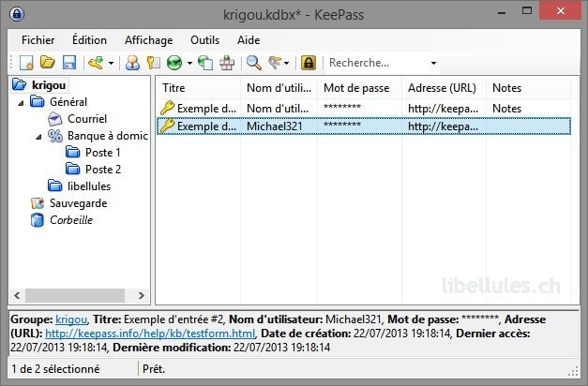Viewport: 588px width, 386px height.
Task: Click the New database toolbar icon
Action: click(x=26, y=63)
